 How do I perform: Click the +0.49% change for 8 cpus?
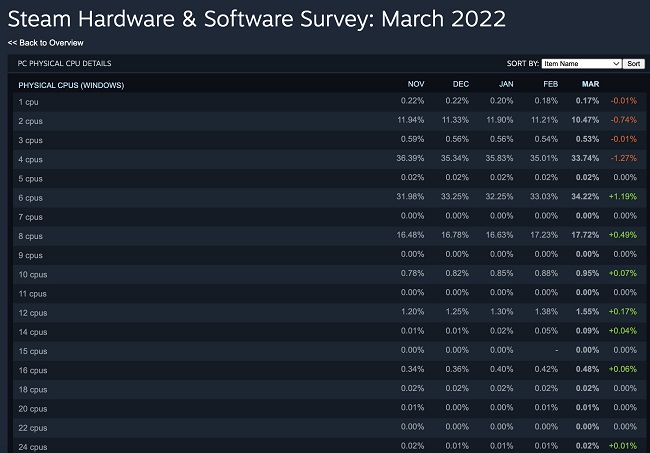[626, 236]
